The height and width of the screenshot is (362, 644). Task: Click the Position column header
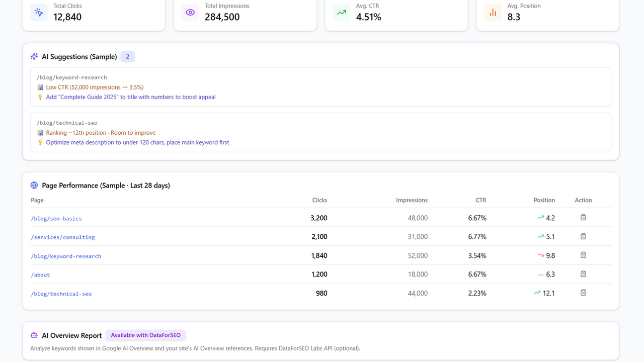(544, 200)
